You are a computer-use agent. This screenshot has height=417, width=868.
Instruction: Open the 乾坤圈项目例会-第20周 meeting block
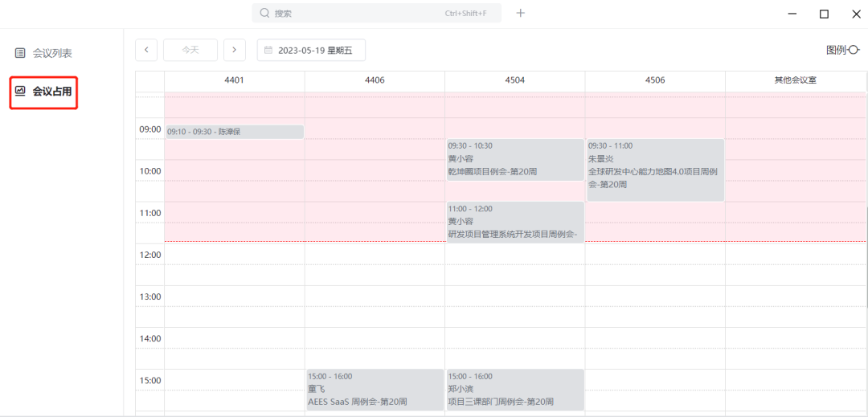pos(515,159)
